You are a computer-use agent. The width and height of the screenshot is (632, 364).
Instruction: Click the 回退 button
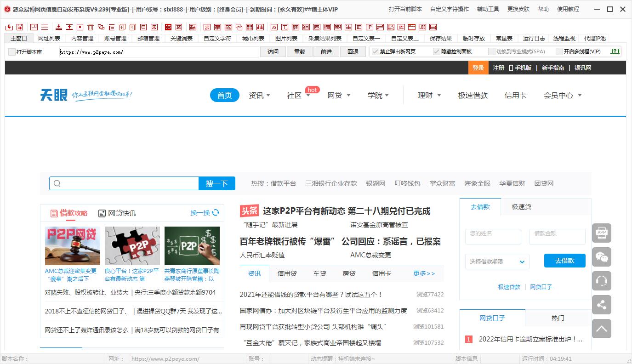pos(353,51)
